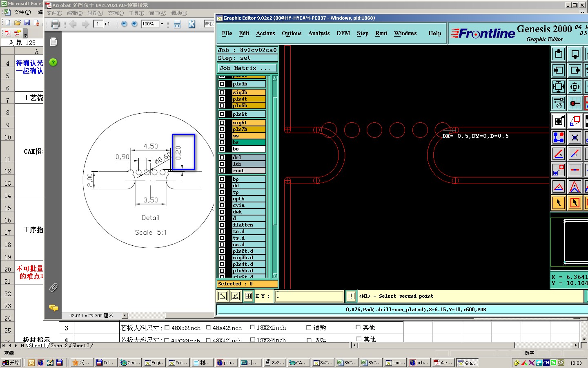588x368 pixels.
Task: Click the Windows Start button
Action: click(11, 363)
